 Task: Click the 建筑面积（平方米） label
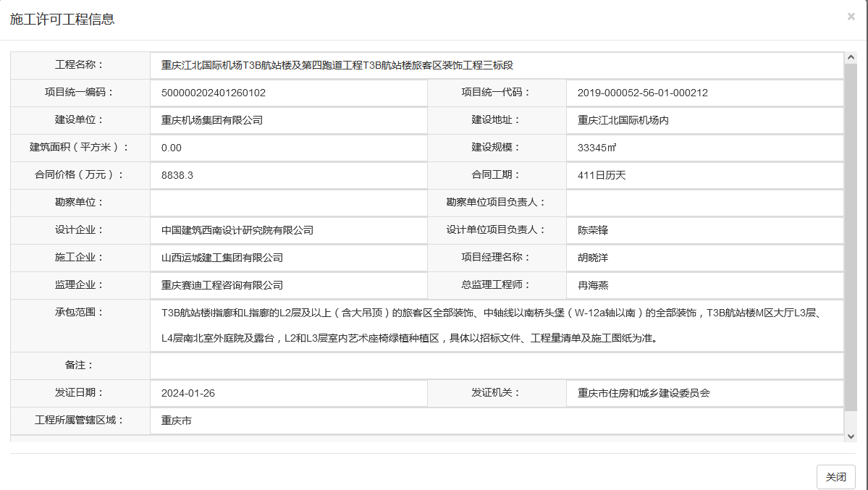80,147
